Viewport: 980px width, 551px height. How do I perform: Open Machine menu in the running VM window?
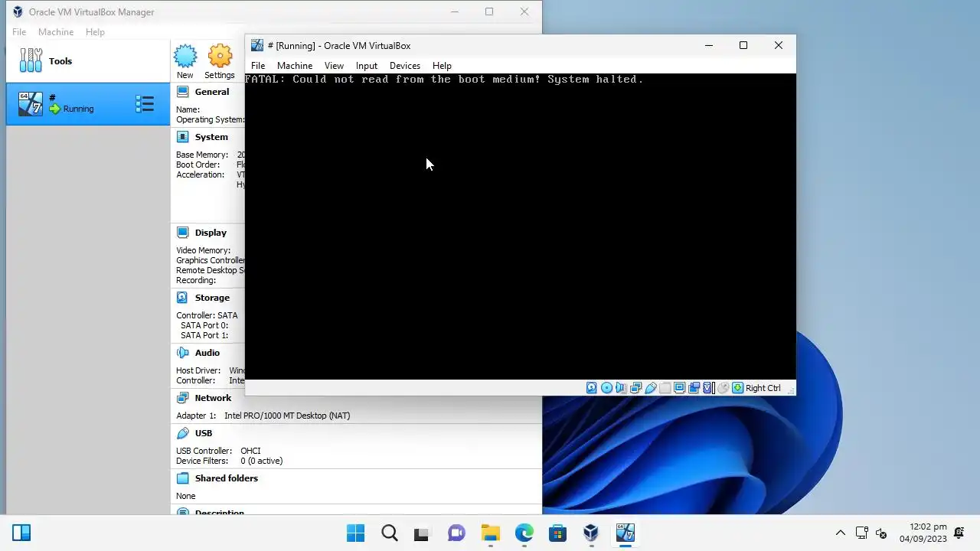click(x=295, y=66)
